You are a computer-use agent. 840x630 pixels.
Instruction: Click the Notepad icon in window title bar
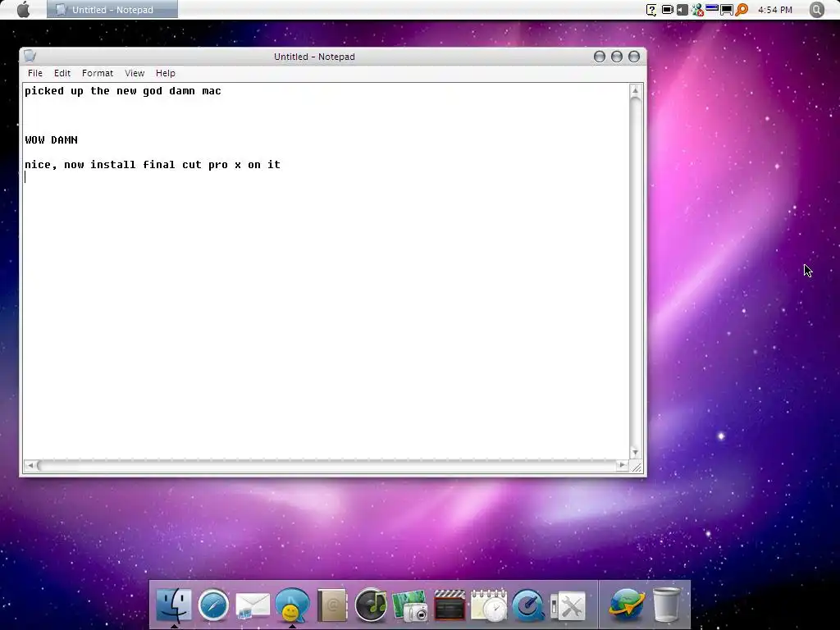click(x=30, y=56)
